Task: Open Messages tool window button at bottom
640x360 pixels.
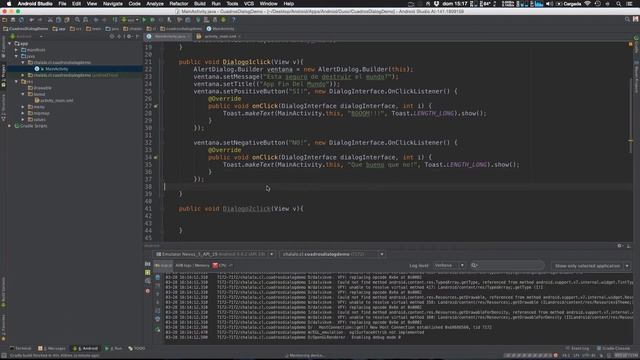Action: coord(52,349)
